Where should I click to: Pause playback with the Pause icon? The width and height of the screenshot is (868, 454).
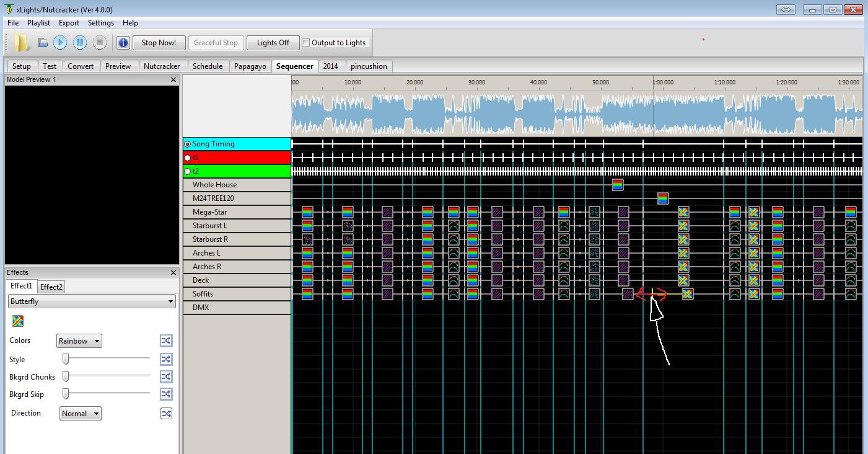pos(80,43)
